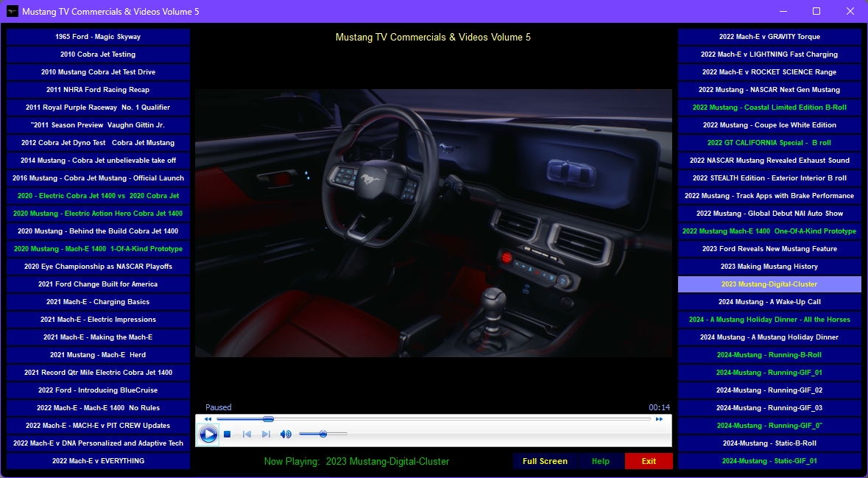Play '2024-Mustang - Running-B-Roll'
The image size is (868, 478).
coord(769,355)
